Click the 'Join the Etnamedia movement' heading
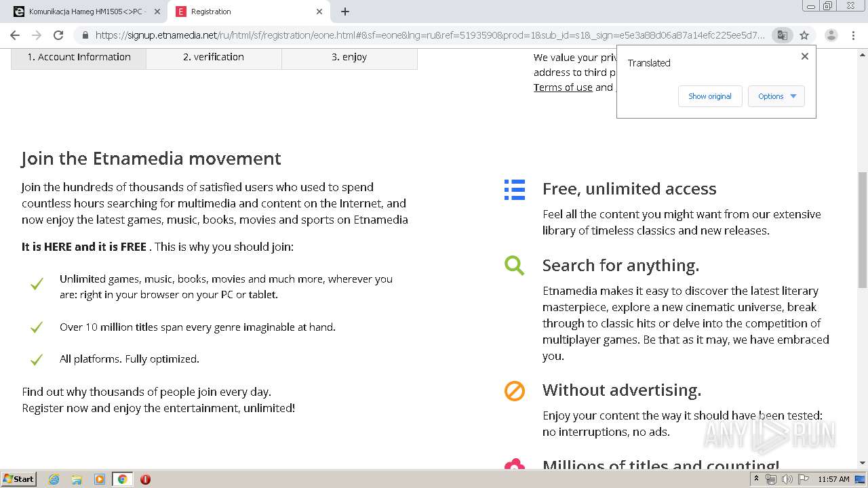The height and width of the screenshot is (488, 868). point(151,159)
